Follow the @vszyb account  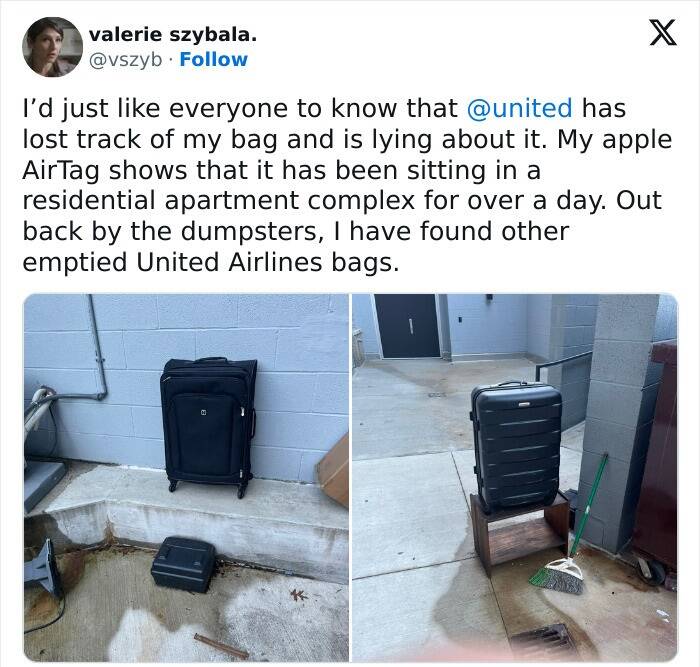tap(213, 59)
